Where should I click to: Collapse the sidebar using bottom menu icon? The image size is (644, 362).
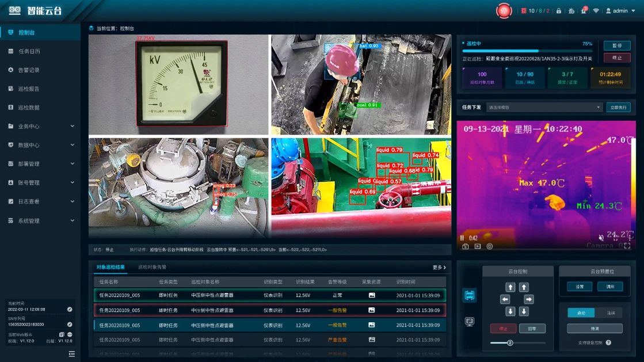click(71, 353)
